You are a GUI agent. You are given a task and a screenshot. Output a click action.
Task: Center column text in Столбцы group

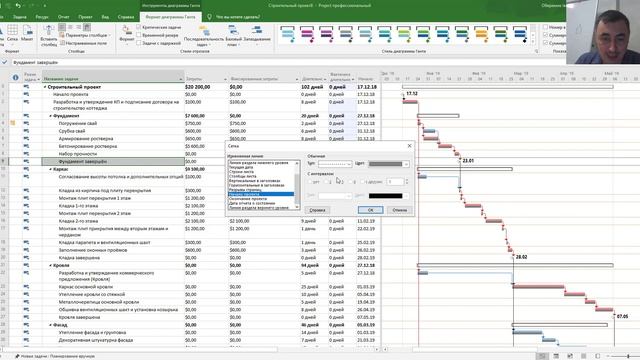[x=70, y=27]
